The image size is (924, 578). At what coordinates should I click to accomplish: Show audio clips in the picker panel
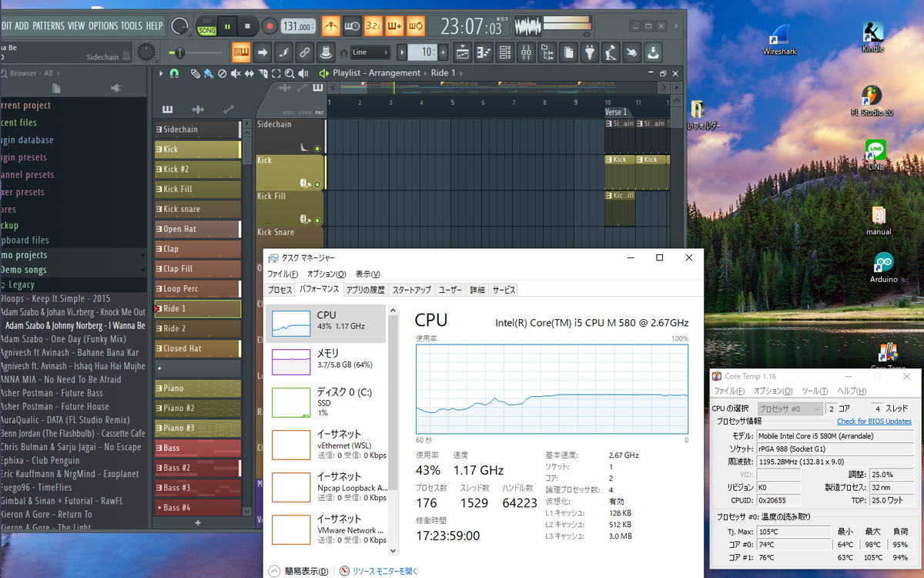click(x=198, y=109)
